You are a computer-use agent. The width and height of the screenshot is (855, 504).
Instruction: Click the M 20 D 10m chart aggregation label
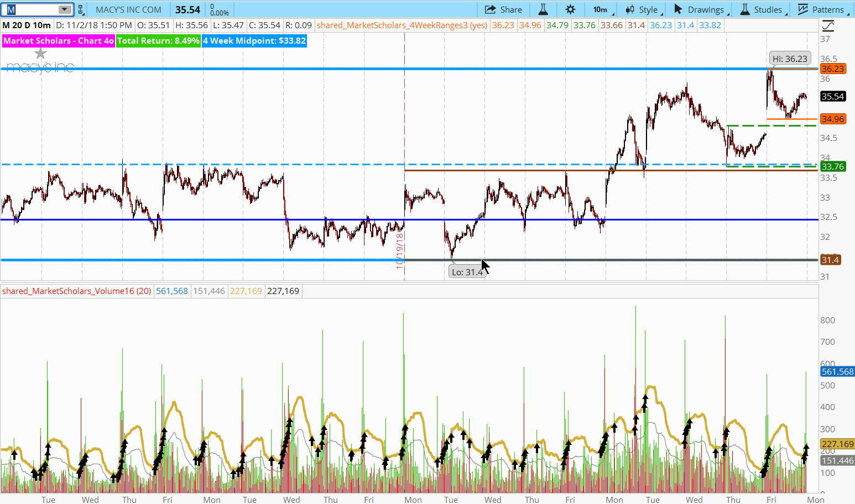pos(27,25)
